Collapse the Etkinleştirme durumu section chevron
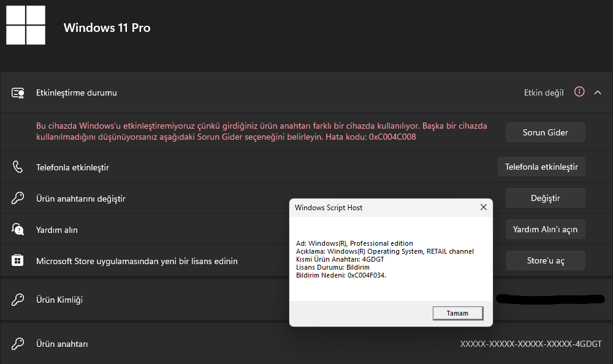 coord(598,93)
